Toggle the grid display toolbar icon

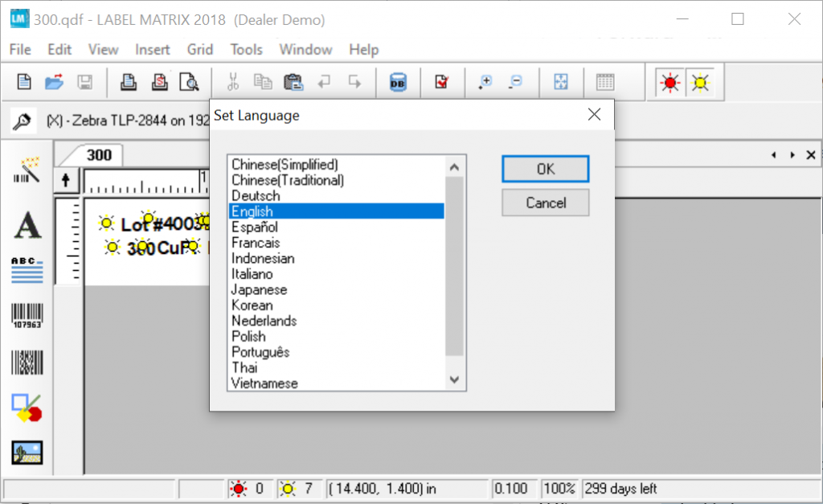(605, 82)
